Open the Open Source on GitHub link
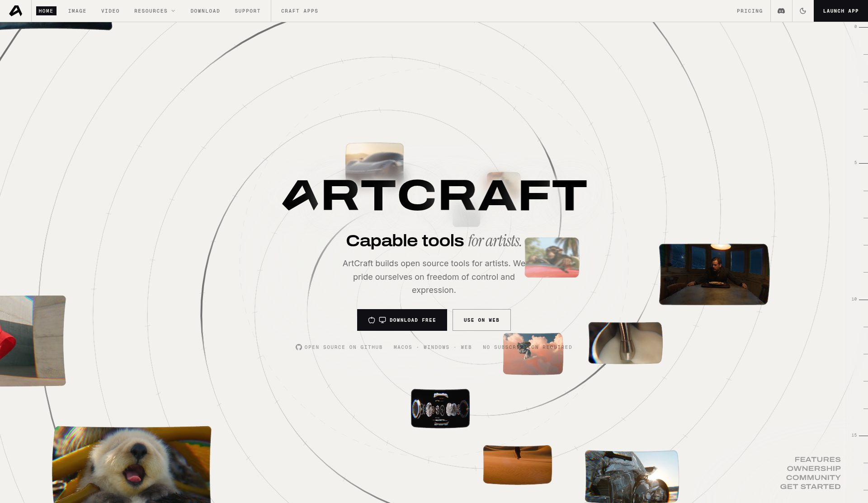Viewport: 868px width, 503px height. click(339, 347)
